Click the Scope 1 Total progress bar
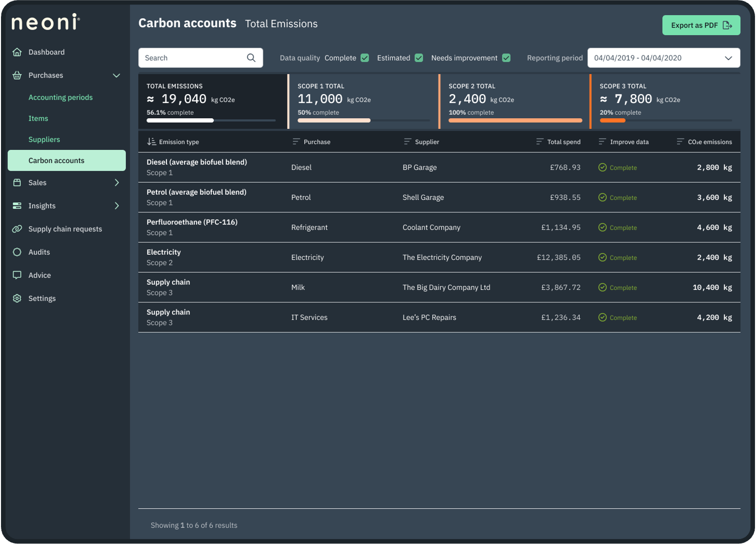The height and width of the screenshot is (544, 756). 364,121
